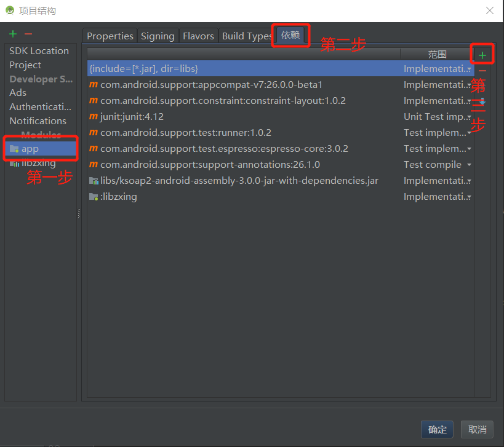504x447 pixels.
Task: Click Maven icon beside test:runner:1.0.2
Action: [x=93, y=132]
